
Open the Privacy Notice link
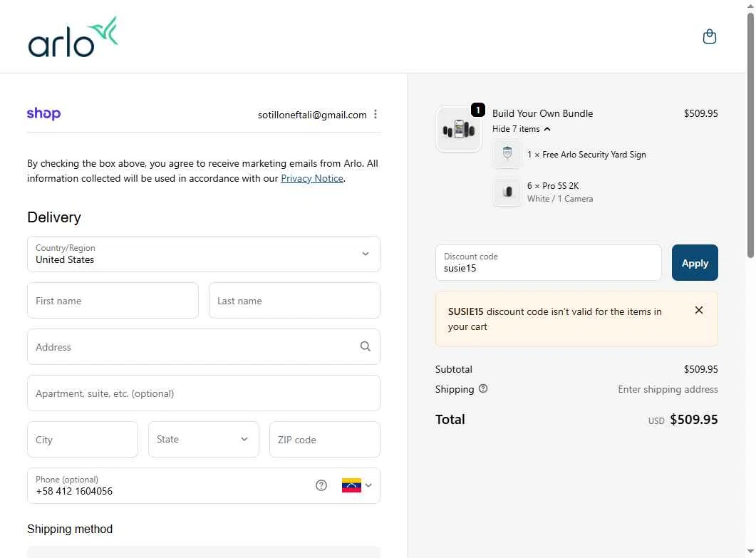tap(312, 178)
